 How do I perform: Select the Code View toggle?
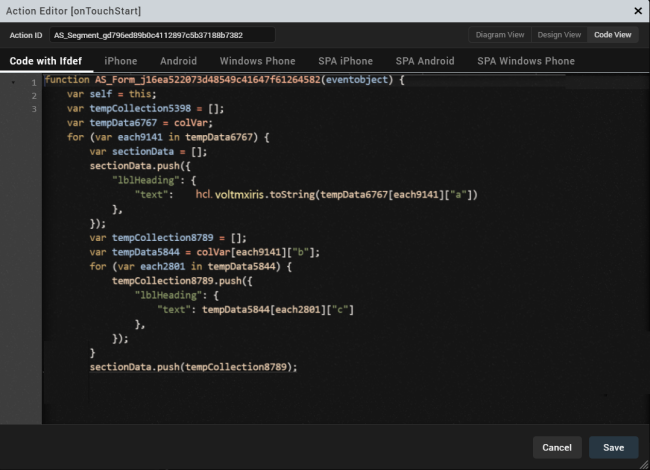612,35
